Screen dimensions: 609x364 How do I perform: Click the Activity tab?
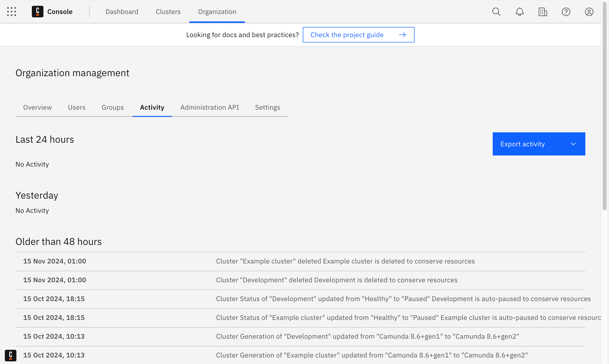[152, 107]
